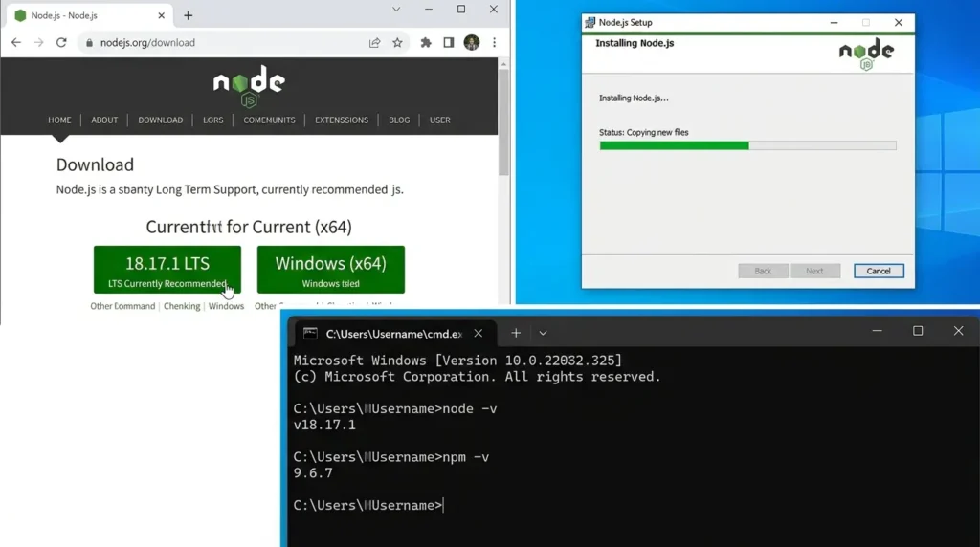
Task: Click the disabled Next button in Setup
Action: (x=814, y=271)
